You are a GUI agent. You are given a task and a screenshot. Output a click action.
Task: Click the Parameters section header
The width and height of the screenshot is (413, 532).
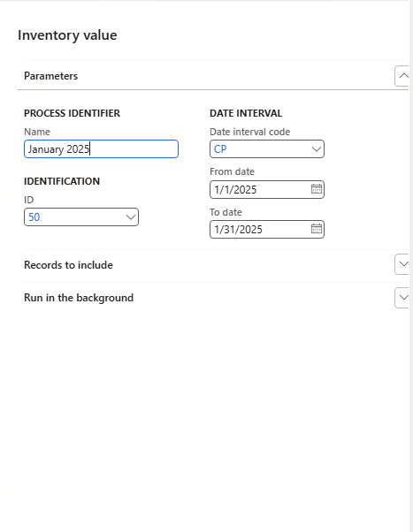pyautogui.click(x=51, y=76)
